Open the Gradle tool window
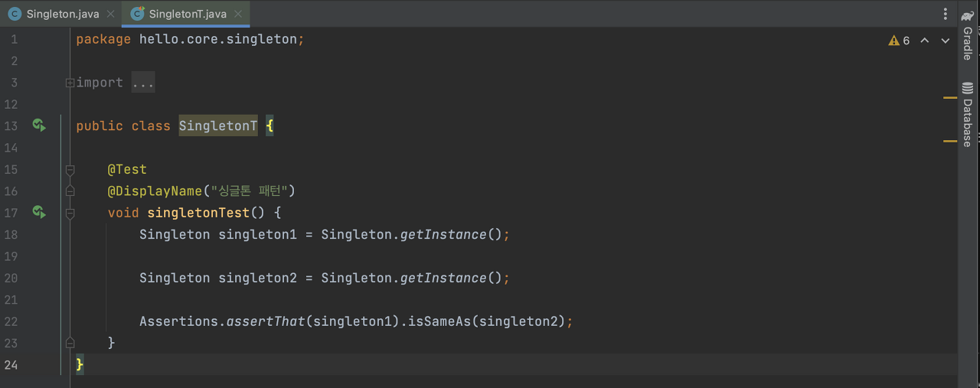980x388 pixels. coord(968,35)
